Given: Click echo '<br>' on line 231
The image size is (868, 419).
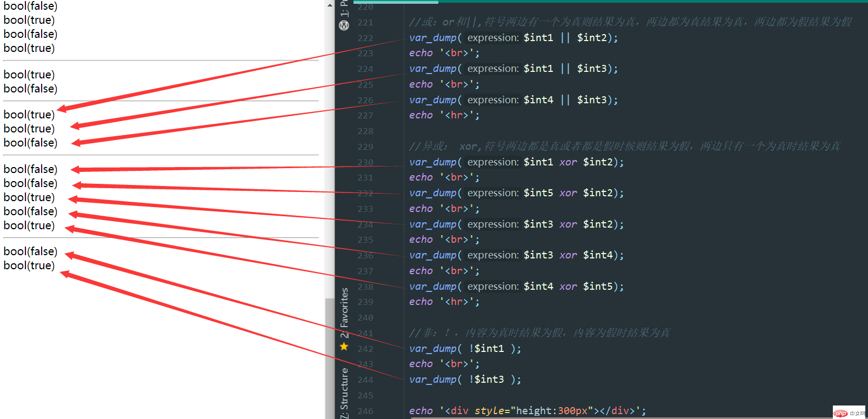Looking at the screenshot, I should point(444,177).
